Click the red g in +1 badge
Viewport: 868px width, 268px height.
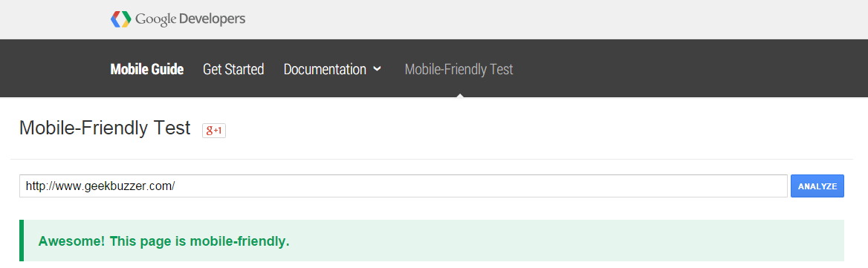click(210, 130)
